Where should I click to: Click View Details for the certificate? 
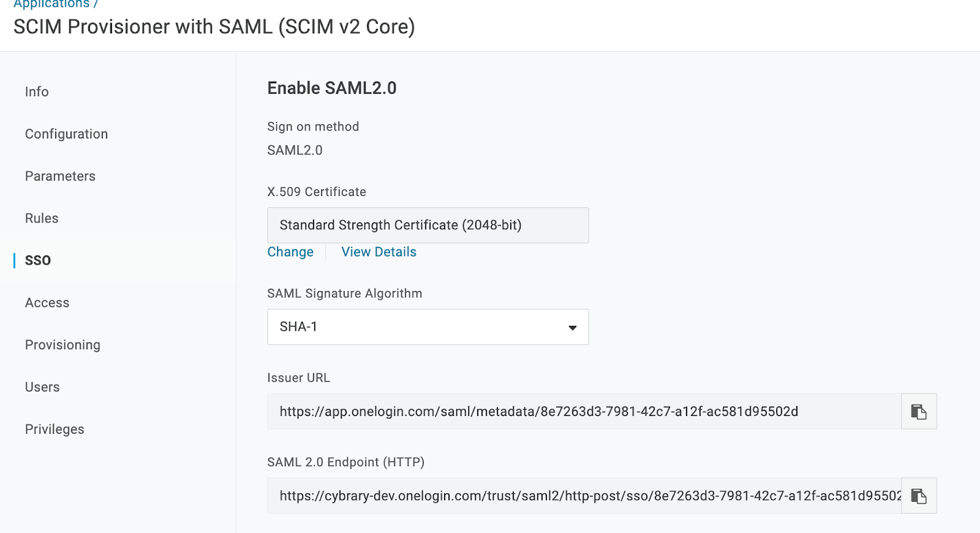coord(379,252)
